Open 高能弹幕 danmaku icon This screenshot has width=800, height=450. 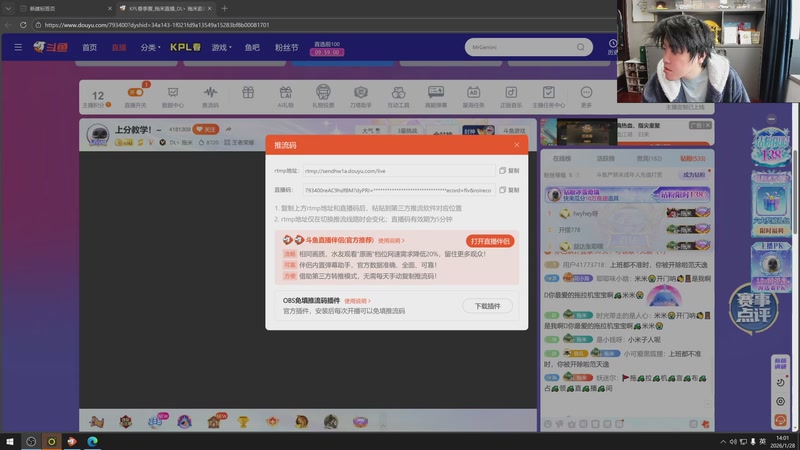point(436,96)
